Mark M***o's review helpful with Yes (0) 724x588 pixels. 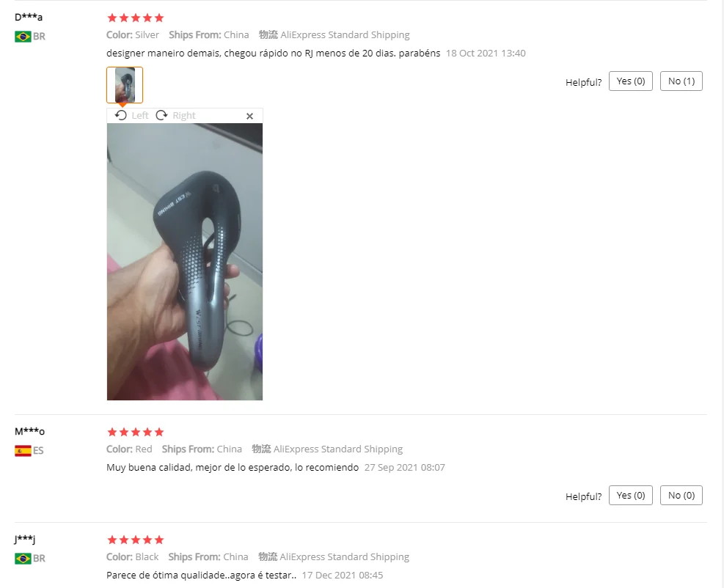630,495
